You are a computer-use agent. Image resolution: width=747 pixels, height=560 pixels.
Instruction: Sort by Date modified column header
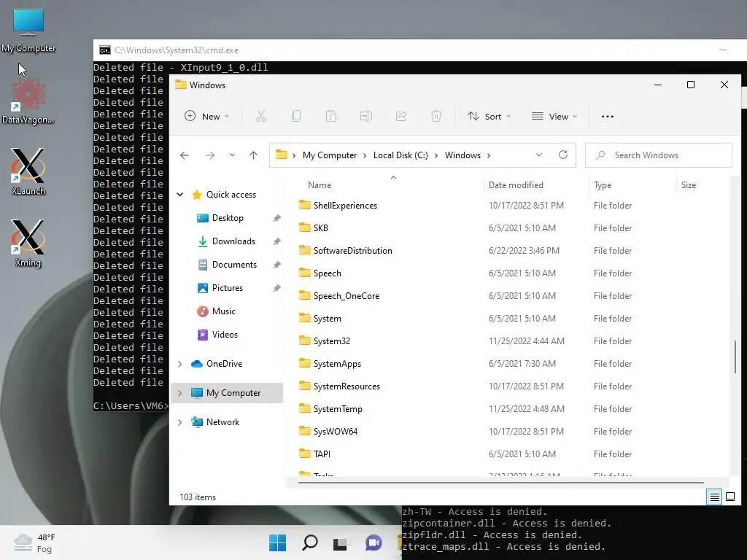click(516, 184)
